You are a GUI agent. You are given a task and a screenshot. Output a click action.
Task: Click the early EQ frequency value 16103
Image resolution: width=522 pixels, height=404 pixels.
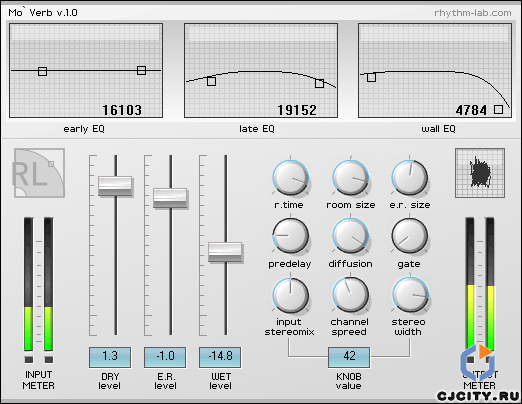click(122, 110)
